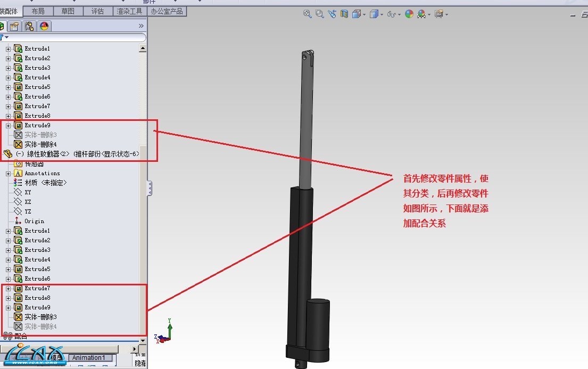Click the Zoom to Area icon
588x369 pixels.
[319, 14]
